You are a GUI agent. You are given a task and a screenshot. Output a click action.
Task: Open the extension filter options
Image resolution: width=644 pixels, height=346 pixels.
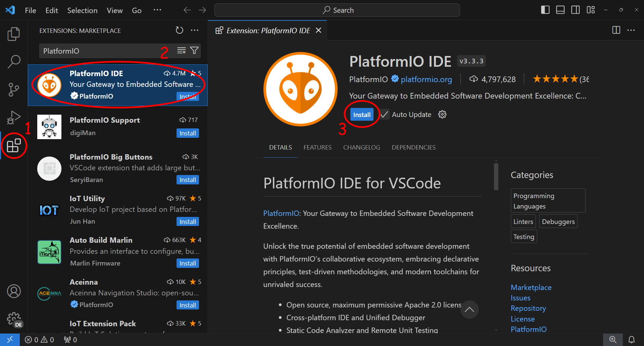[x=194, y=51]
